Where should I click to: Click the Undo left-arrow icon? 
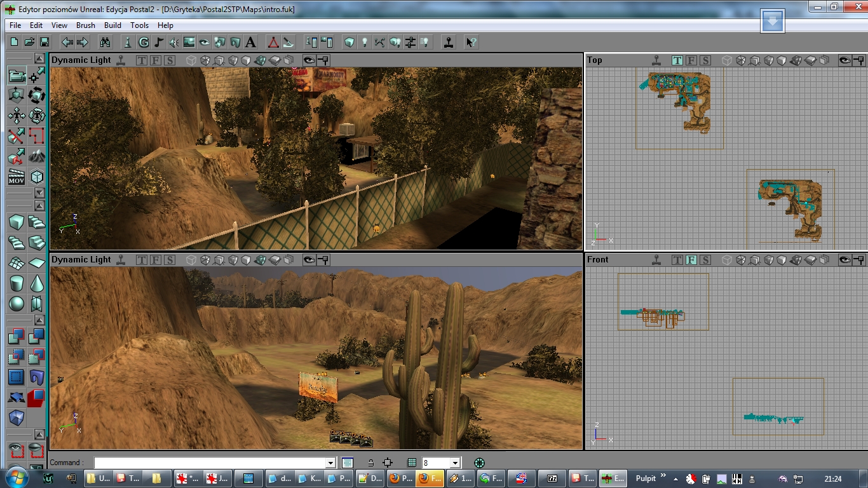pyautogui.click(x=67, y=42)
